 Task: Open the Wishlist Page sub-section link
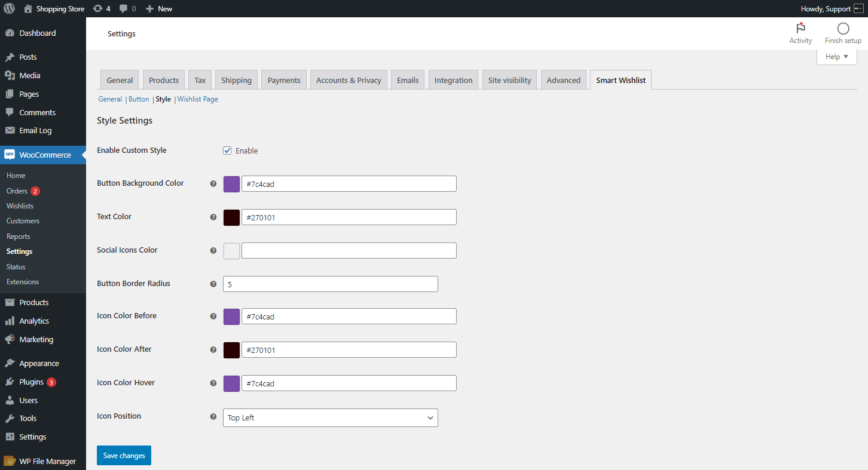click(198, 99)
